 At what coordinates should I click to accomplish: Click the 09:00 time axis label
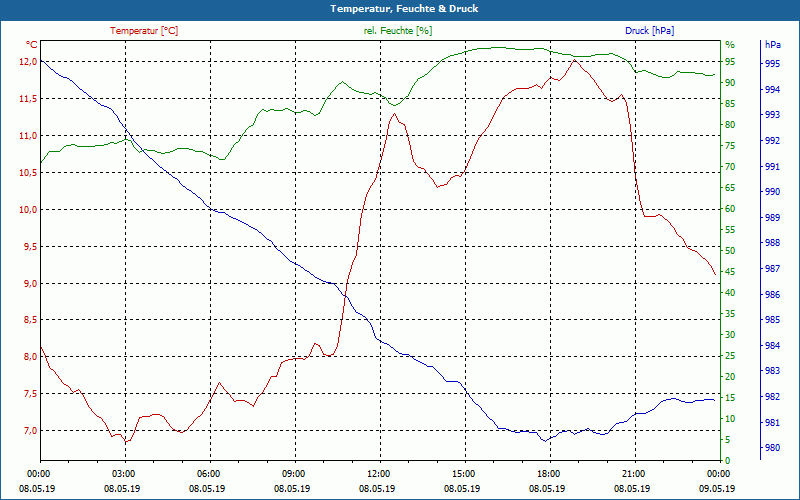point(292,473)
